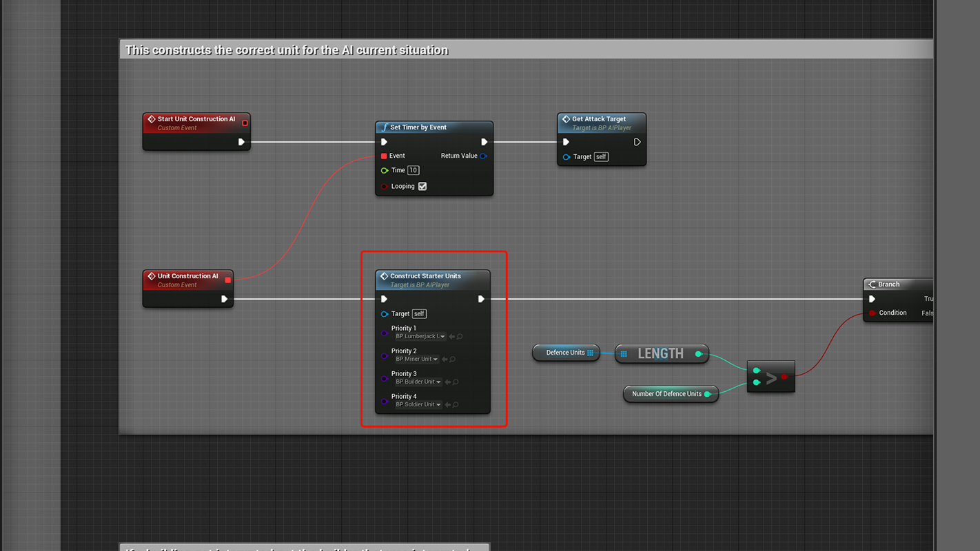980x551 pixels.
Task: Click the exec output pin of Start Unit Construction AI
Action: 241,142
